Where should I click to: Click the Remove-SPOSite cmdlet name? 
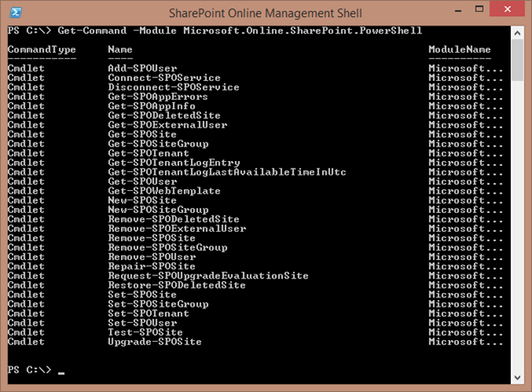[x=152, y=238]
